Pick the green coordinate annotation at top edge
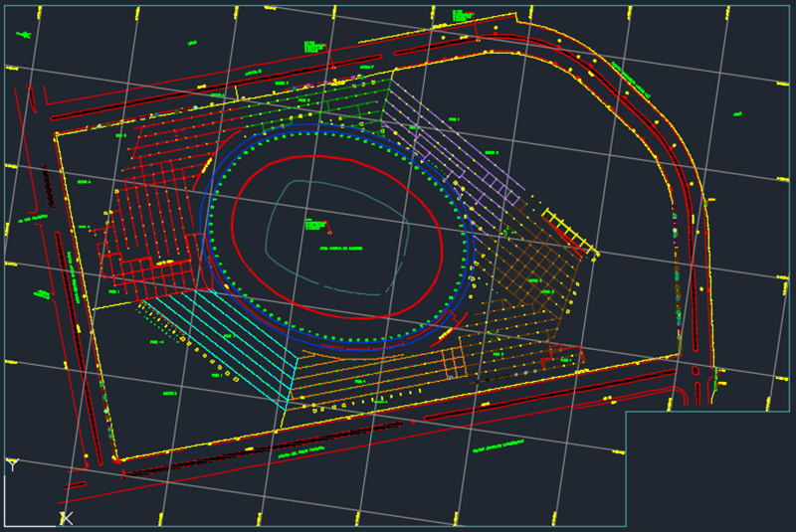The height and width of the screenshot is (532, 796). pyautogui.click(x=462, y=16)
